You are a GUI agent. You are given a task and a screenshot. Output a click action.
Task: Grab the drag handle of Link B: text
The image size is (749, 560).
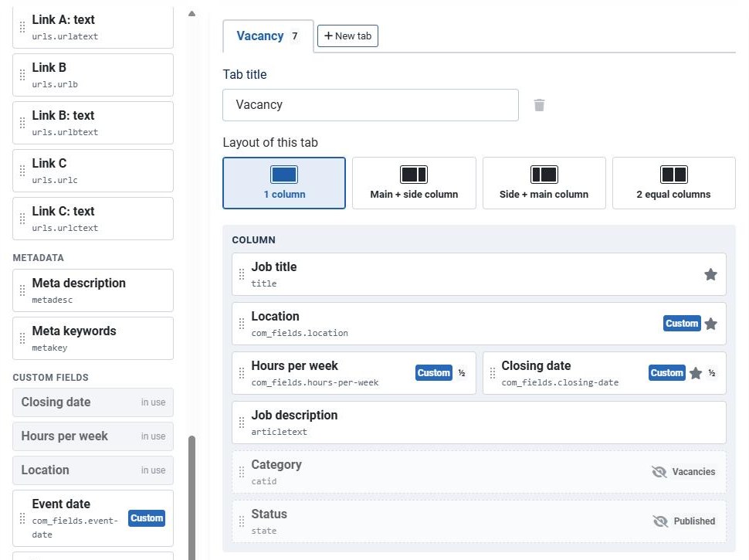coord(22,123)
